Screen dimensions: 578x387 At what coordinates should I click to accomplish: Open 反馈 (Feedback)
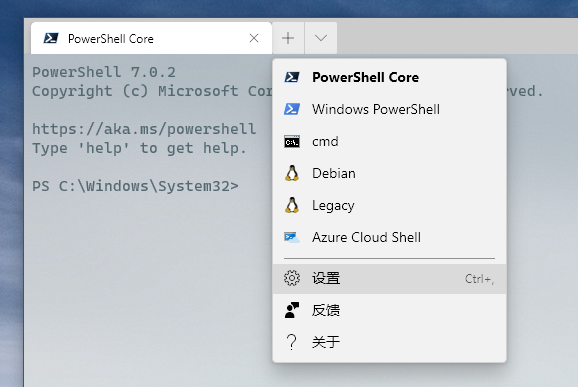389,310
